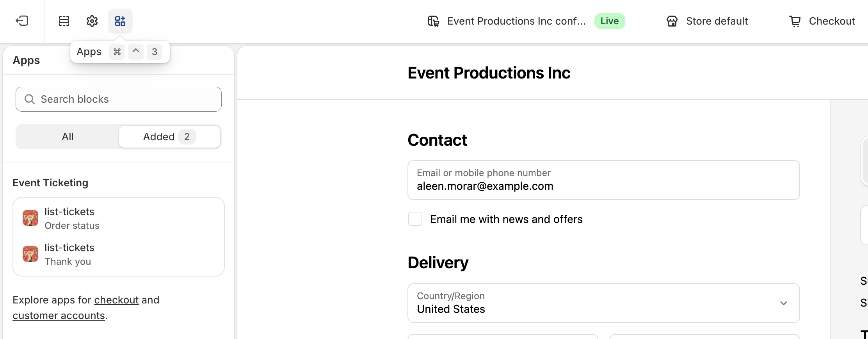Switch to the All tab

(68, 137)
